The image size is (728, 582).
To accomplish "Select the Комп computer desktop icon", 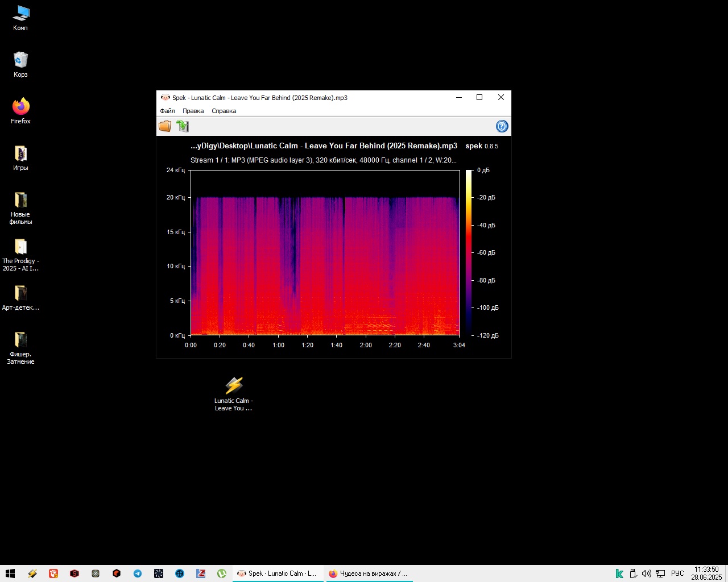I will pos(20,18).
